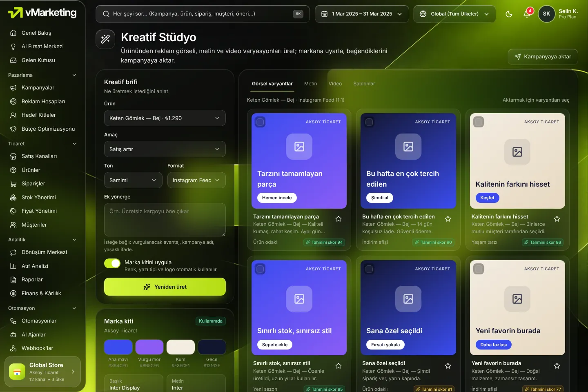Open the Ton dropdown Samimi
Screen dimensions: 588x392
pyautogui.click(x=133, y=180)
